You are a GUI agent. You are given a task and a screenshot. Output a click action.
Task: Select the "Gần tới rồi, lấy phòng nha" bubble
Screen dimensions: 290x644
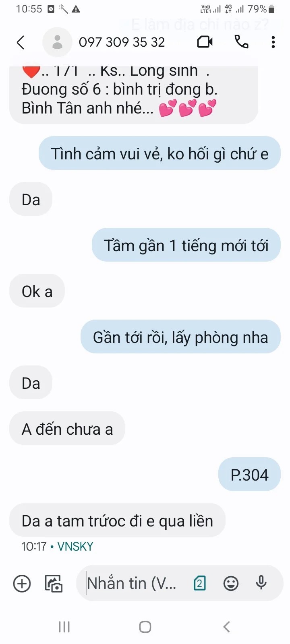click(x=180, y=337)
